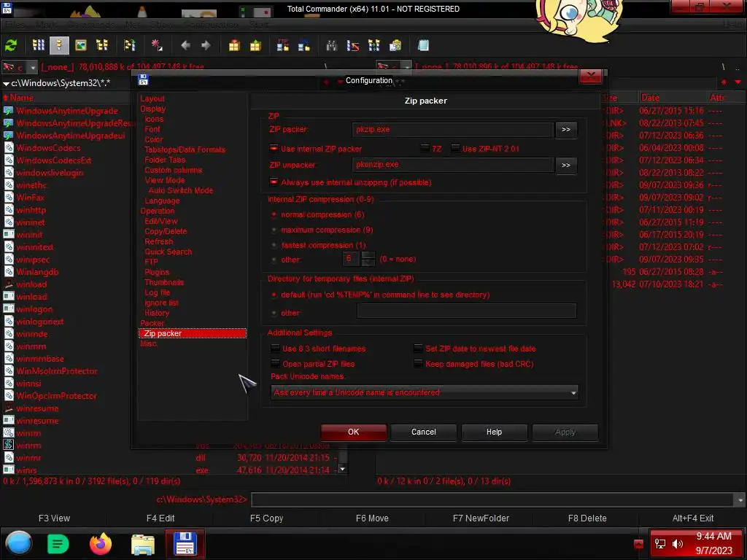Viewport: 747px width, 560px height.
Task: Click the volume speaker tray icon
Action: click(678, 544)
